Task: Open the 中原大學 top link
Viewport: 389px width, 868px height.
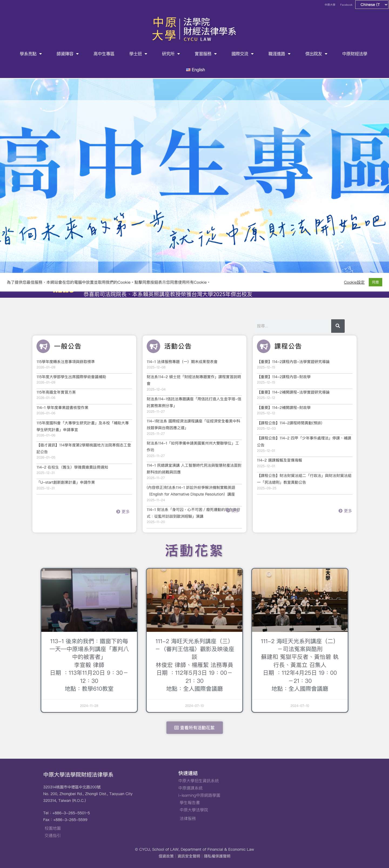Action: coord(330,5)
